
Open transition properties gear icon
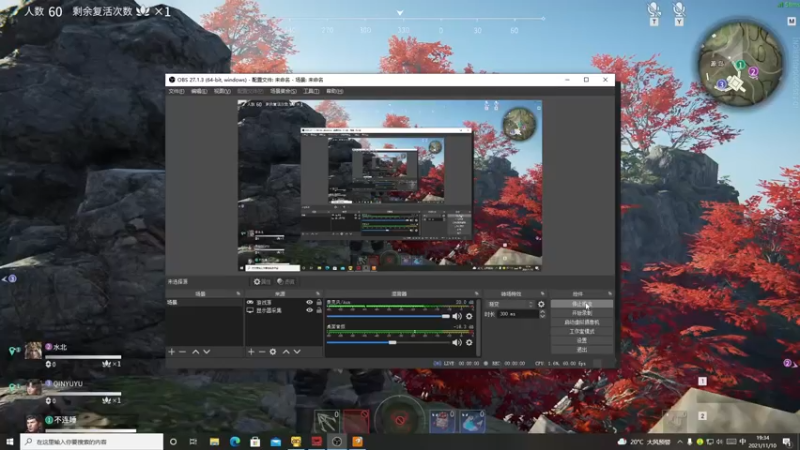tap(541, 304)
